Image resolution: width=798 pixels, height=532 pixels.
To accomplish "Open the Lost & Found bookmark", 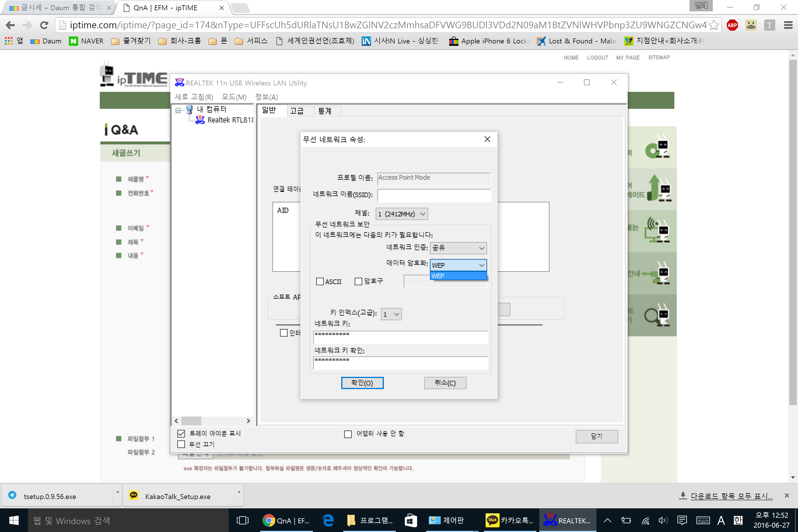I will click(x=576, y=41).
